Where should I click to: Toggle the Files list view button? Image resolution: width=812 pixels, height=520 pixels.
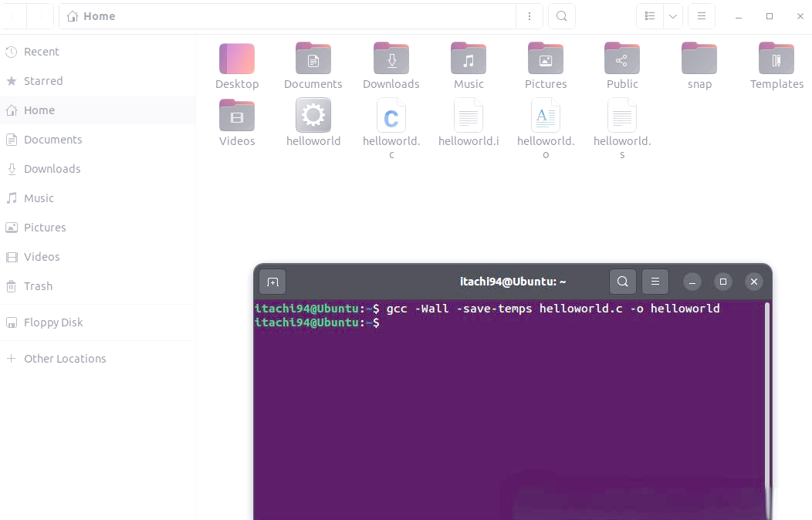650,16
